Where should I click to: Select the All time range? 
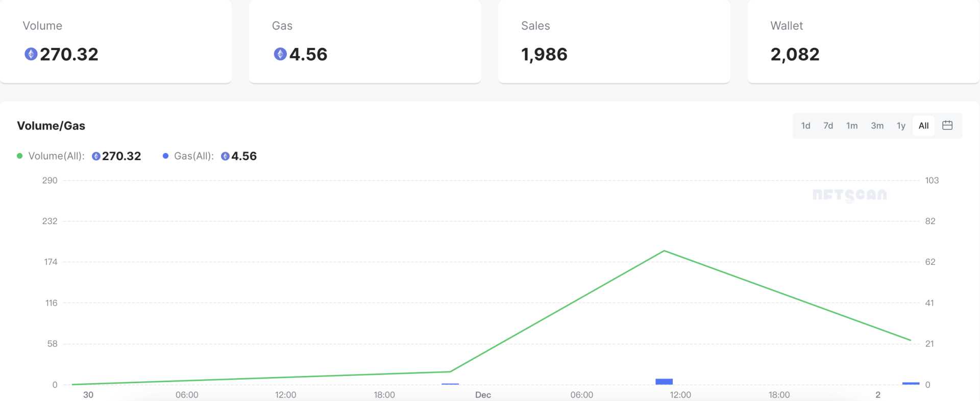923,126
